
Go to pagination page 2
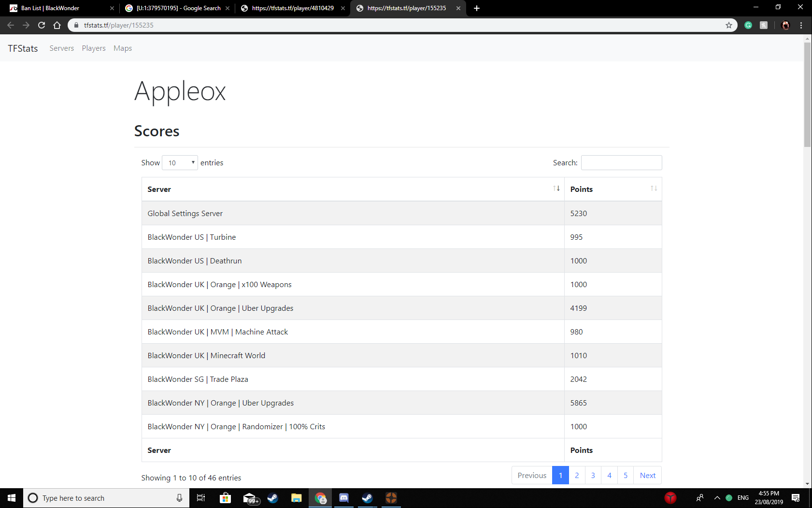click(x=577, y=475)
